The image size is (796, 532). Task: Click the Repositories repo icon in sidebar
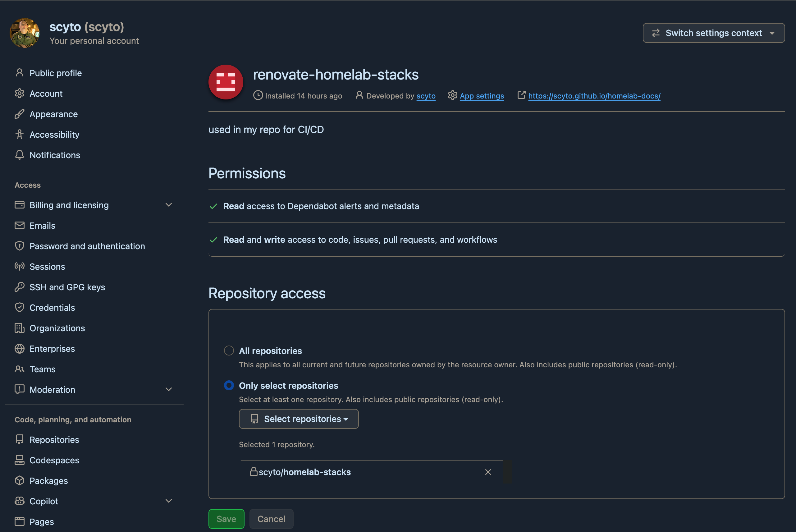(19, 439)
